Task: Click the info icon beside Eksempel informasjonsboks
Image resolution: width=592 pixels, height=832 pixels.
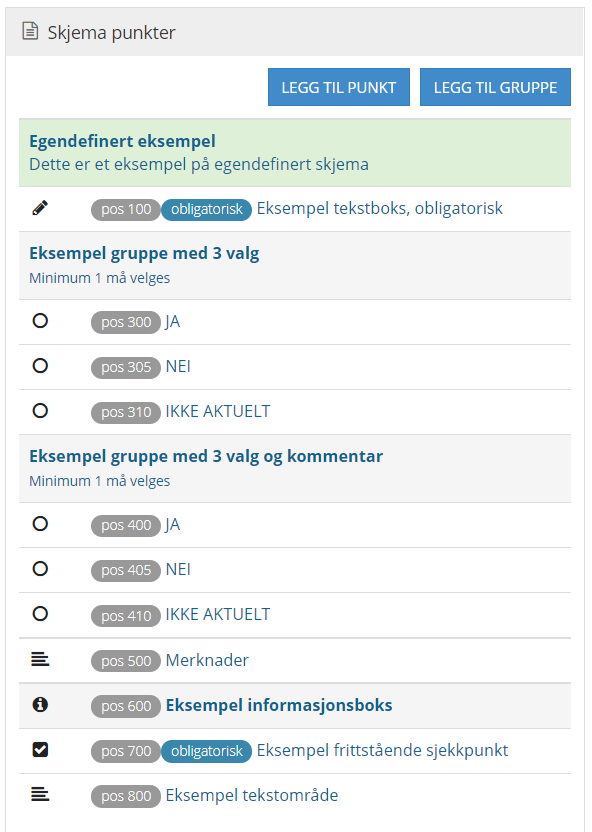Action: pyautogui.click(x=40, y=705)
